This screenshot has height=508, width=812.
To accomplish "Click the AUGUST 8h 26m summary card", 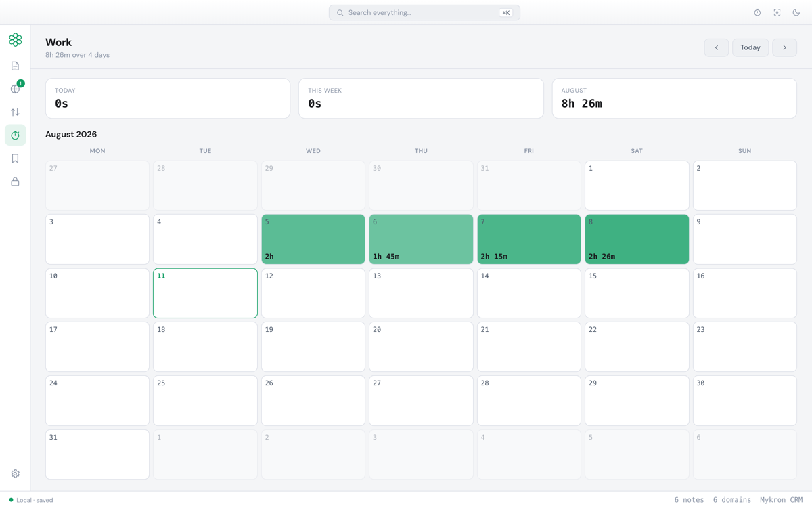I will click(x=675, y=98).
